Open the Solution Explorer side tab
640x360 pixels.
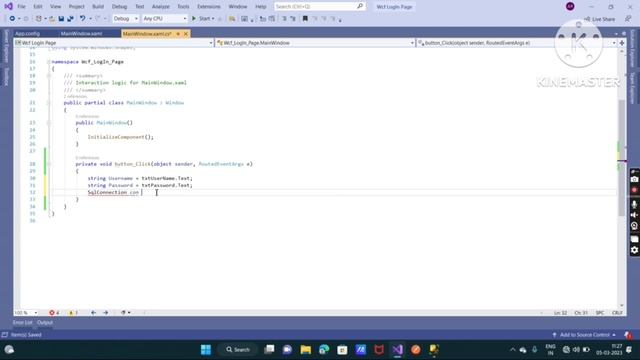tap(633, 48)
